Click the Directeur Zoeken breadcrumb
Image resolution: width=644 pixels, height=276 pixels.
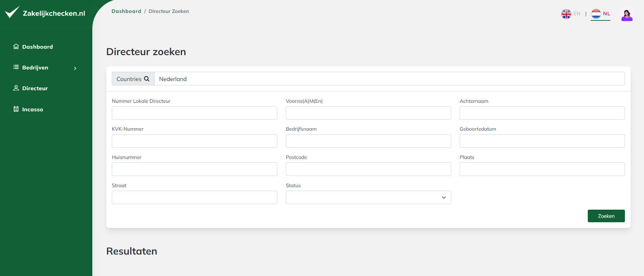point(169,11)
